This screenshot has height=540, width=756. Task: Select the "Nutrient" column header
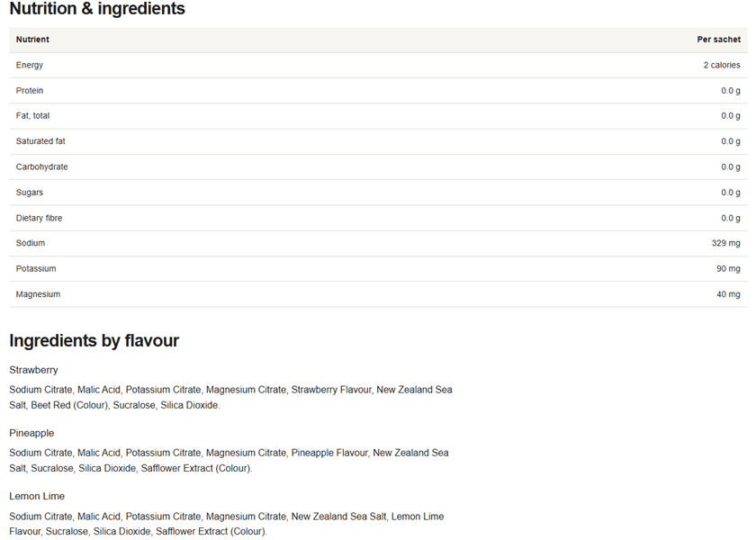(32, 40)
